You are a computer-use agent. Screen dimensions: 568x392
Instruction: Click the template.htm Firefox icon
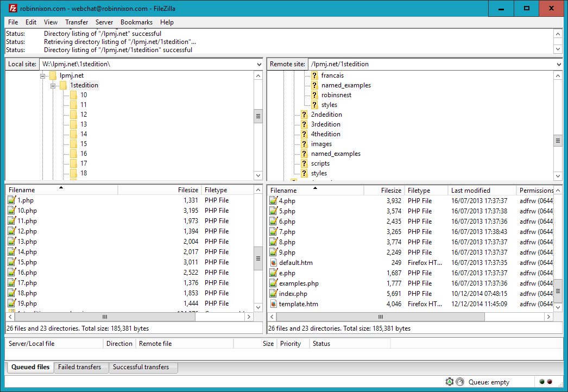(273, 304)
